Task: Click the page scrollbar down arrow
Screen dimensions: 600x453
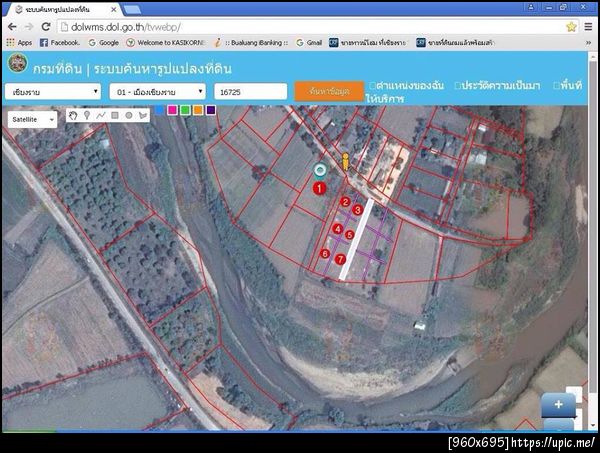Action: [x=593, y=425]
